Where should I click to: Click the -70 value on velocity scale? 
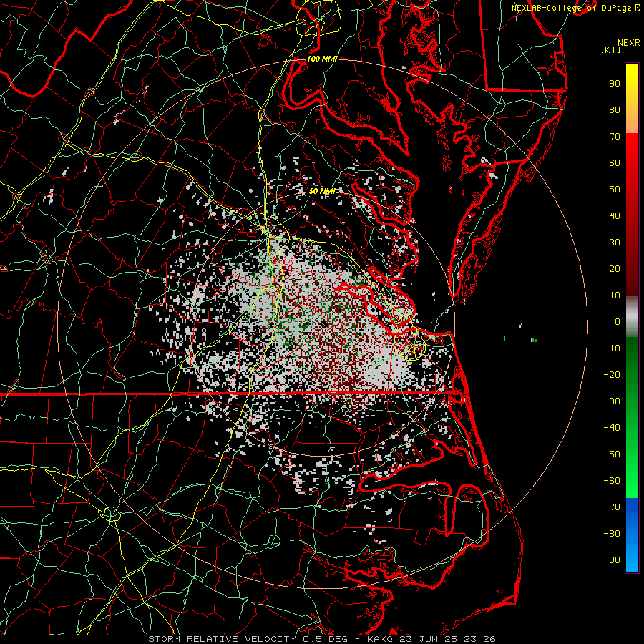coord(612,507)
